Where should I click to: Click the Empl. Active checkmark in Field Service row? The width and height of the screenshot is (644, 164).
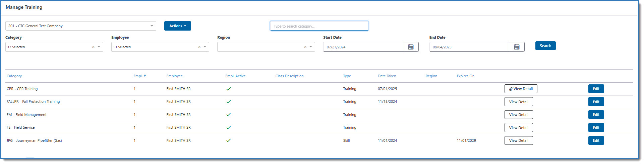click(229, 128)
